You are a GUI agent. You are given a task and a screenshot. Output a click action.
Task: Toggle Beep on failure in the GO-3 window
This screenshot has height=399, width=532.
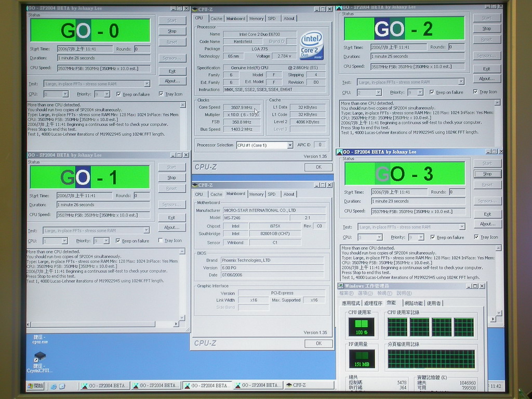click(x=433, y=237)
